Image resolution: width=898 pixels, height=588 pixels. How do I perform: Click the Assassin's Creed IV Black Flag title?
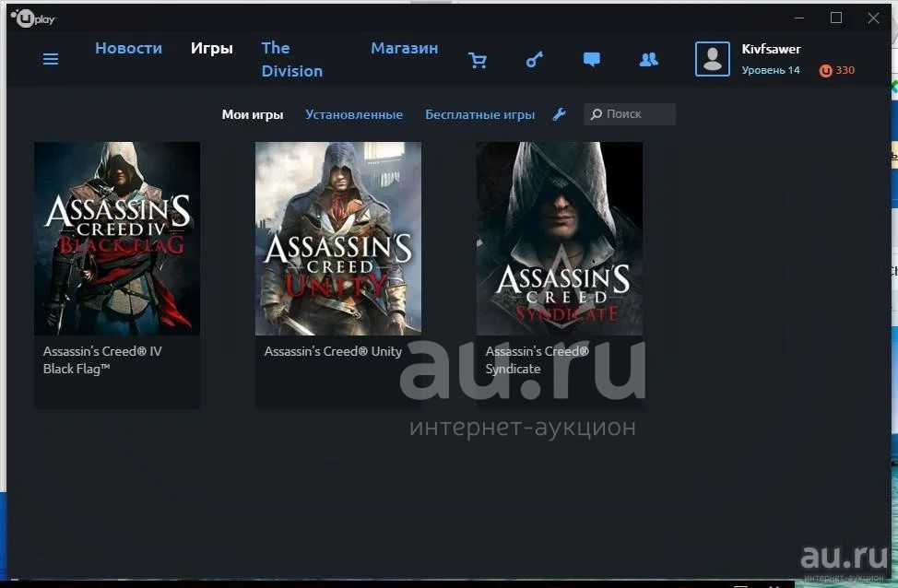pyautogui.click(x=102, y=360)
